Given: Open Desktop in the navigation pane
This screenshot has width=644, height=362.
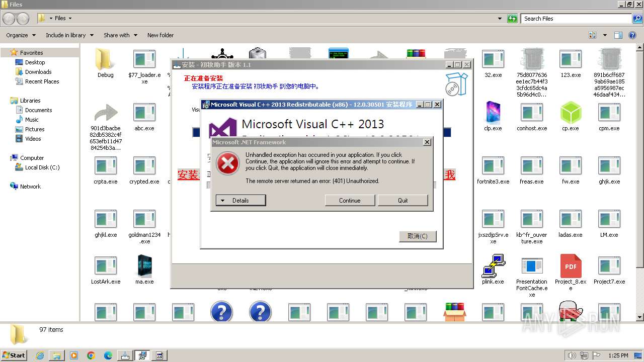Looking at the screenshot, I should coord(35,62).
